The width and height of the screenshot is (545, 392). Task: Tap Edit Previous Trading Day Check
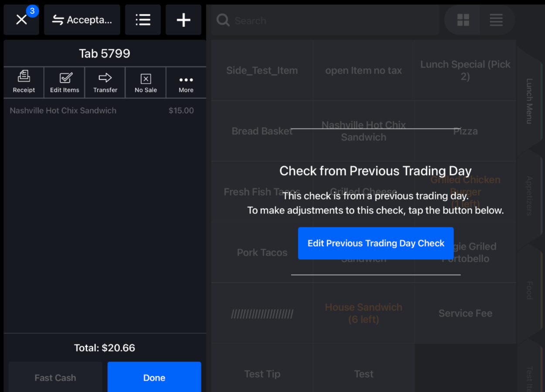tap(375, 243)
